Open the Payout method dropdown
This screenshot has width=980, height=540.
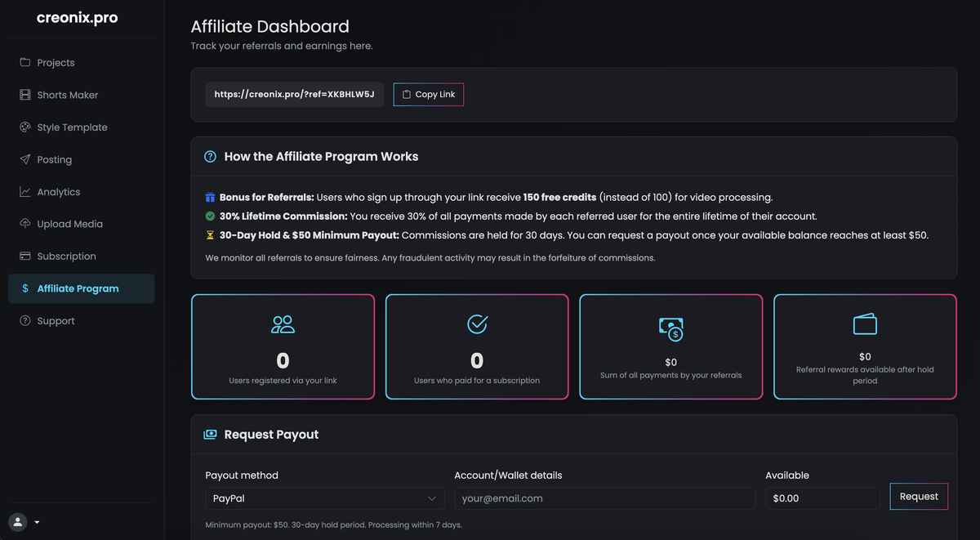pyautogui.click(x=324, y=498)
